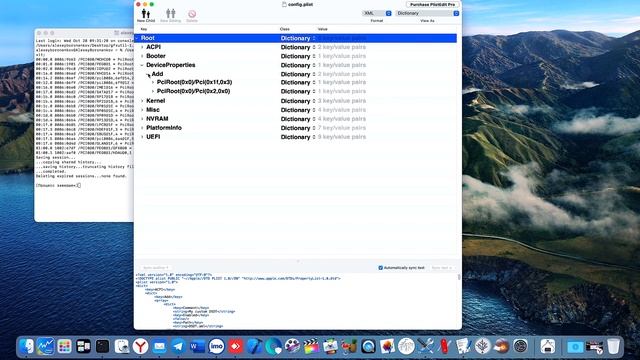This screenshot has width=640, height=360.
Task: Select the Kernel key text
Action: tap(156, 100)
